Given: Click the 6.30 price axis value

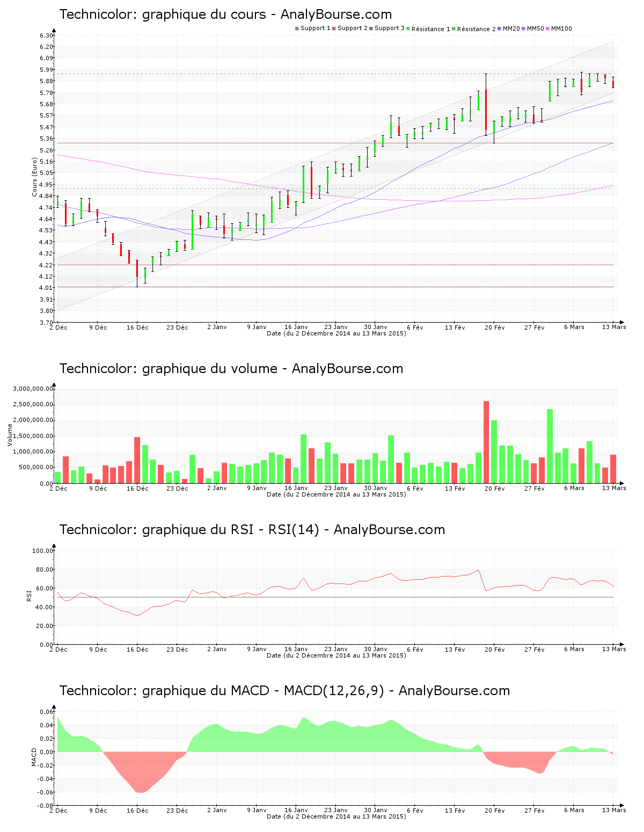Looking at the screenshot, I should click(47, 35).
